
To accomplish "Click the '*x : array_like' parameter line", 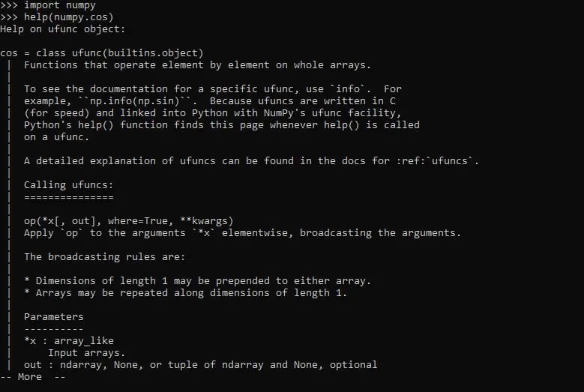I will [x=68, y=340].
